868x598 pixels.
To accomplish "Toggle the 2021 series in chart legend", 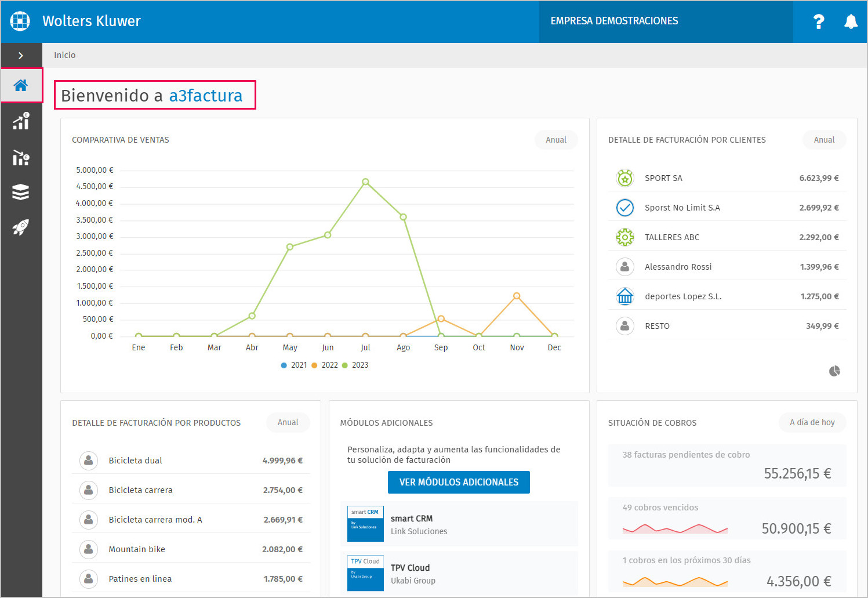I will [294, 365].
